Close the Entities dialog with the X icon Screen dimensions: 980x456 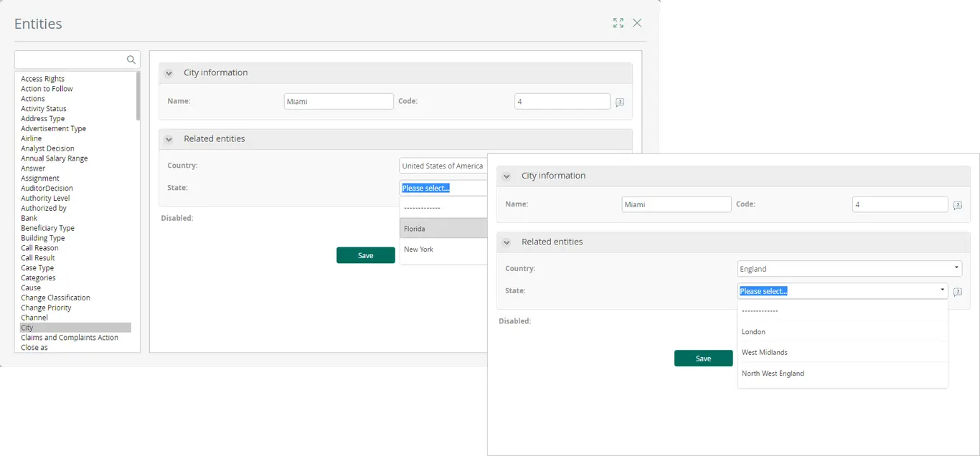637,23
